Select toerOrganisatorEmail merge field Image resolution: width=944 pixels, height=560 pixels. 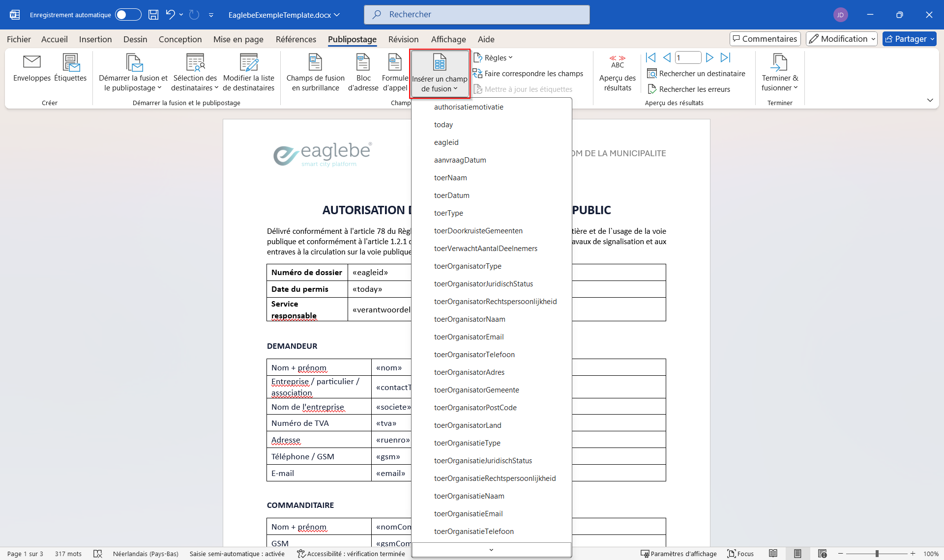[x=469, y=337]
